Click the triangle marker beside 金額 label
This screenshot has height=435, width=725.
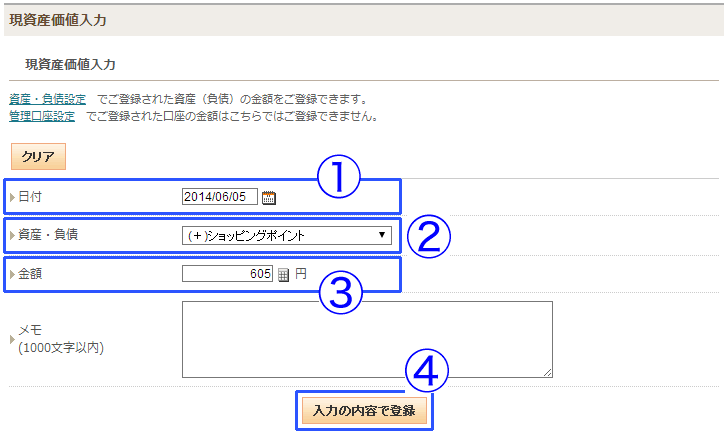click(x=12, y=274)
